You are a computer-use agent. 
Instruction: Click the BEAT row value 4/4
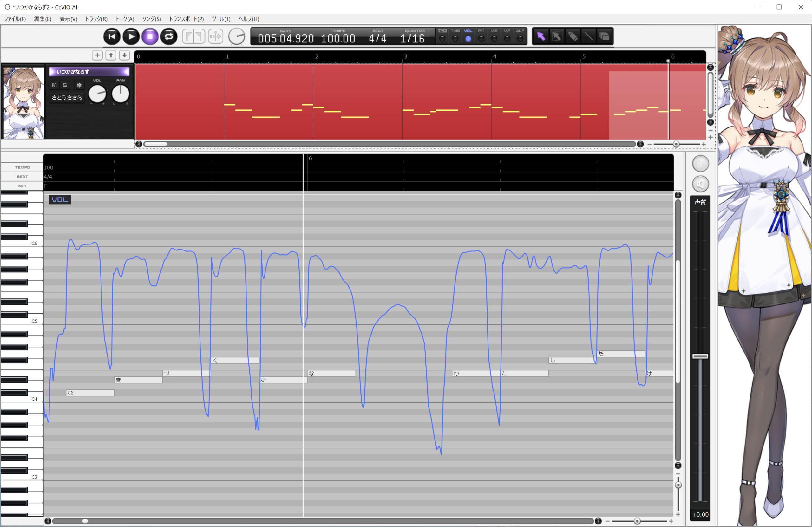coord(48,177)
